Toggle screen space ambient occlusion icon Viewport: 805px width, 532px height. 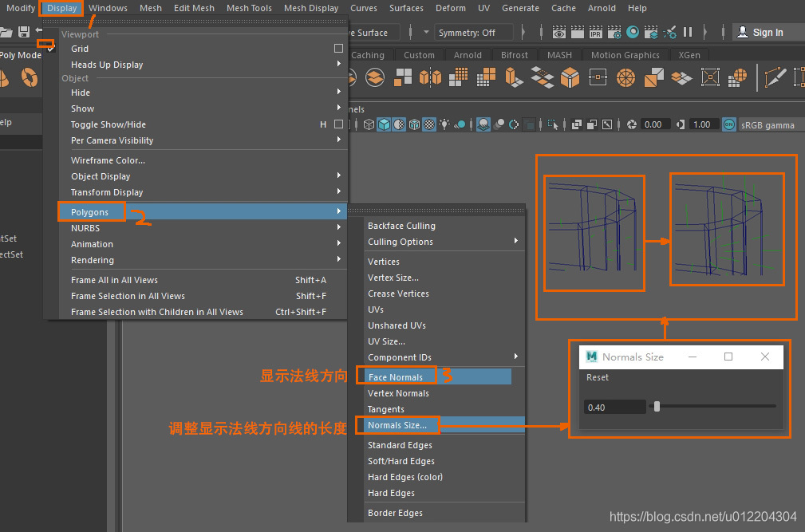[x=483, y=124]
